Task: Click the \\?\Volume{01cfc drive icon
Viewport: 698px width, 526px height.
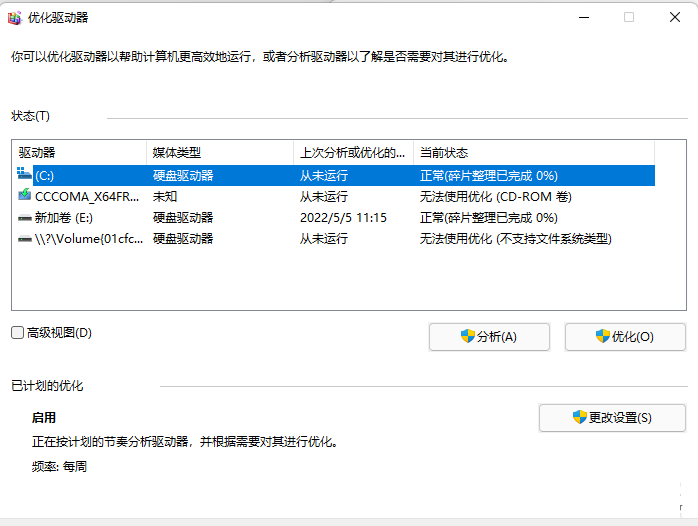Action: tap(24, 239)
